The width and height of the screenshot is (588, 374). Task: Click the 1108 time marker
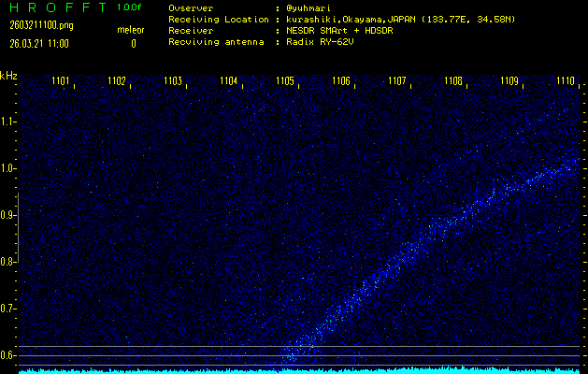[453, 82]
